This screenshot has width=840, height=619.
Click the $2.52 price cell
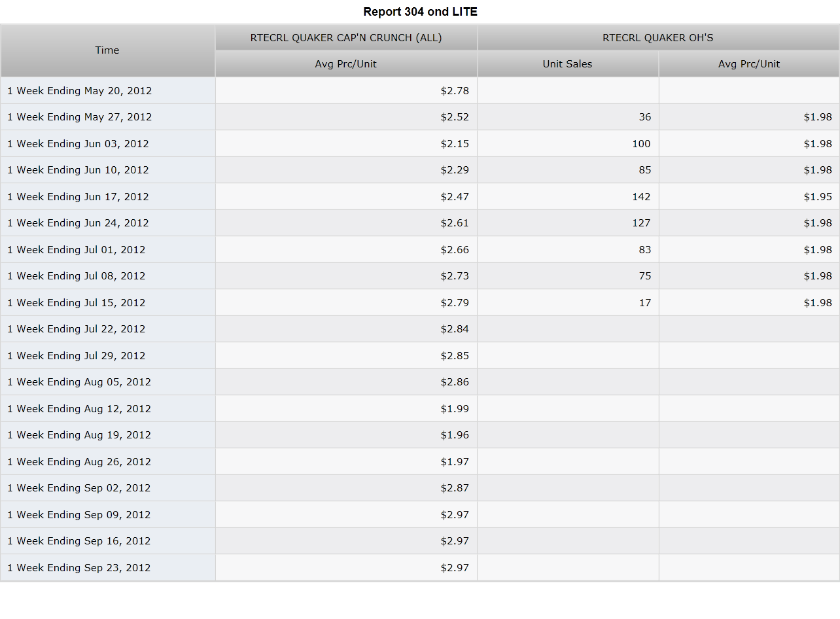(346, 117)
